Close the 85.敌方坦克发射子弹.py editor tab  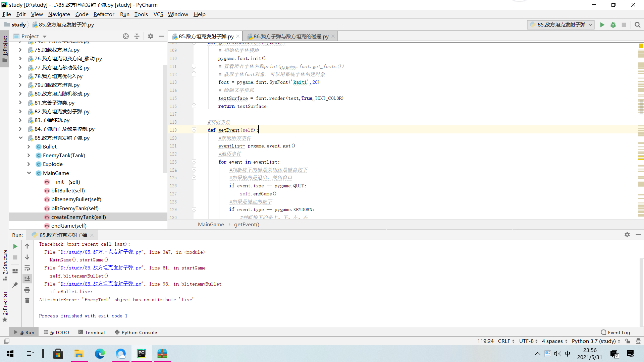(238, 36)
